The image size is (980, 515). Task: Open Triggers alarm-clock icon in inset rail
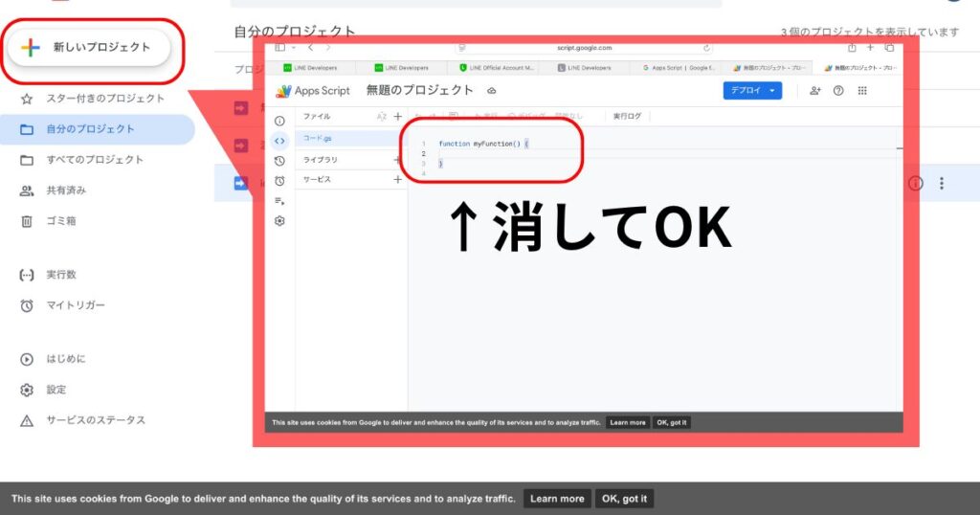279,181
